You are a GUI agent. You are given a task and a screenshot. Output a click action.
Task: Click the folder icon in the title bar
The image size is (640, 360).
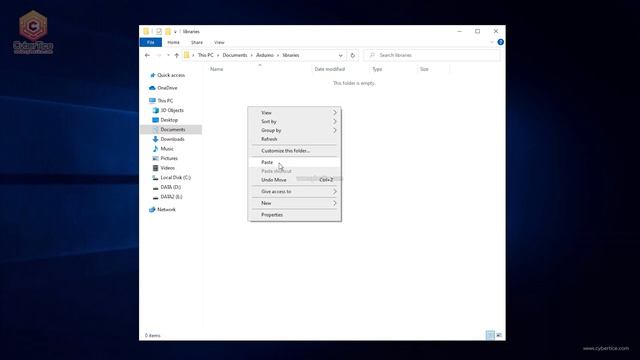pyautogui.click(x=146, y=31)
